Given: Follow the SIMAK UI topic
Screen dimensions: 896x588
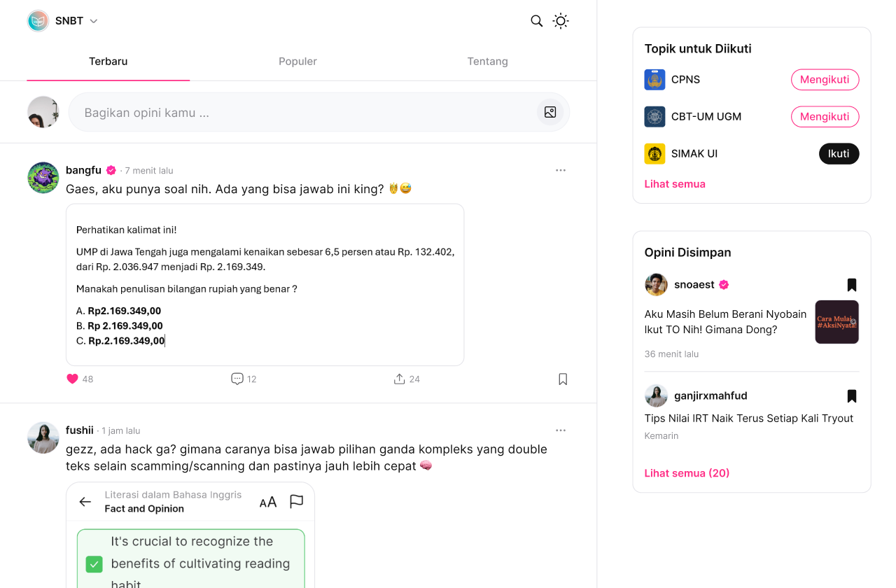Looking at the screenshot, I should (x=839, y=154).
